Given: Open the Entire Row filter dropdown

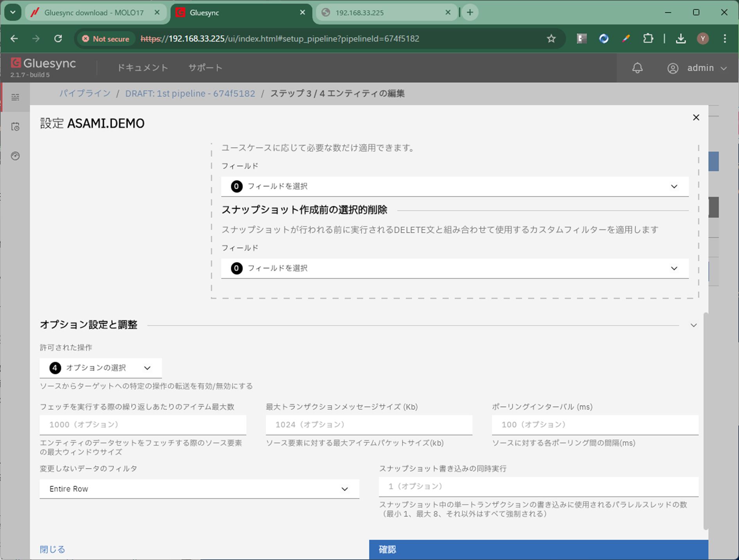Looking at the screenshot, I should tap(199, 489).
